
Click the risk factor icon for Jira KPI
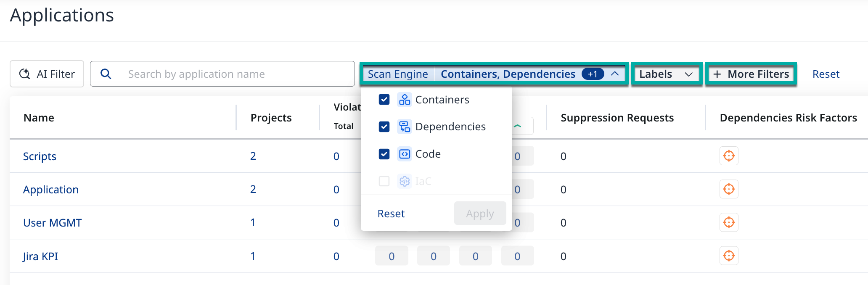tap(728, 256)
